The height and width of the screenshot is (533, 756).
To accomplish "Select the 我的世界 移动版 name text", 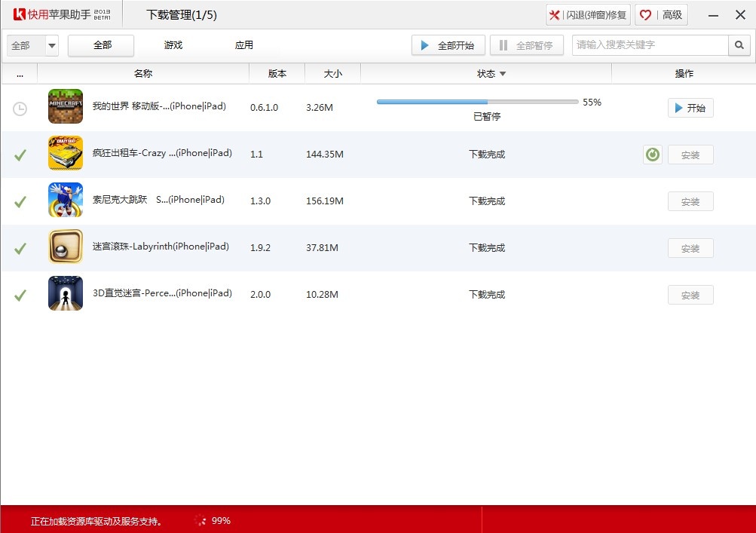I will 159,106.
